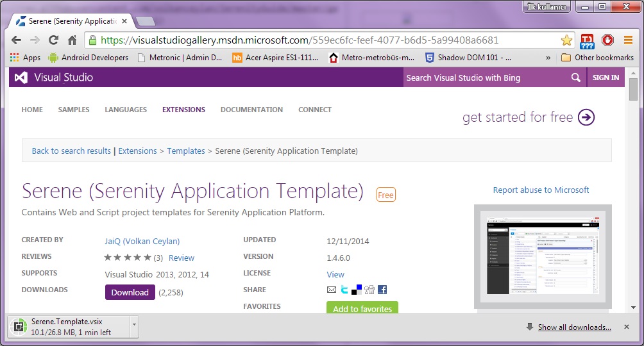Go to the EXTENSIONS navigation tab
The height and width of the screenshot is (346, 644).
click(183, 110)
